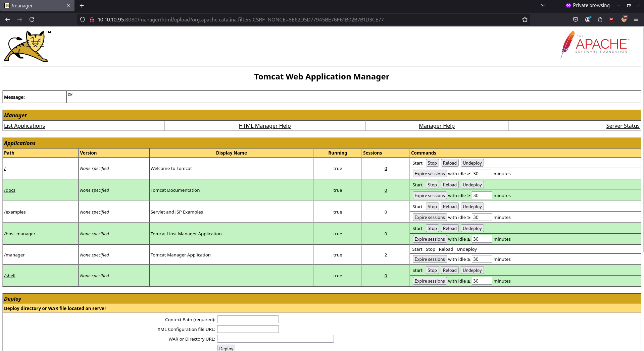Open the uBlock Origin extension icon
Viewport: 644px width, 351px height.
pyautogui.click(x=612, y=19)
